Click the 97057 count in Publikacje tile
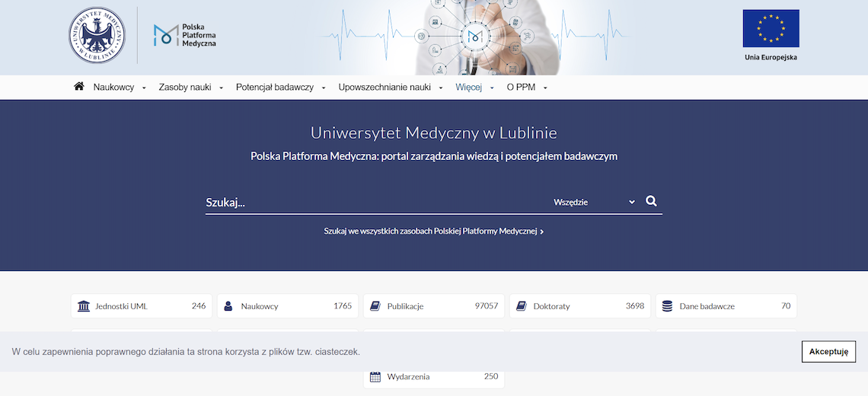The image size is (868, 396). (487, 305)
